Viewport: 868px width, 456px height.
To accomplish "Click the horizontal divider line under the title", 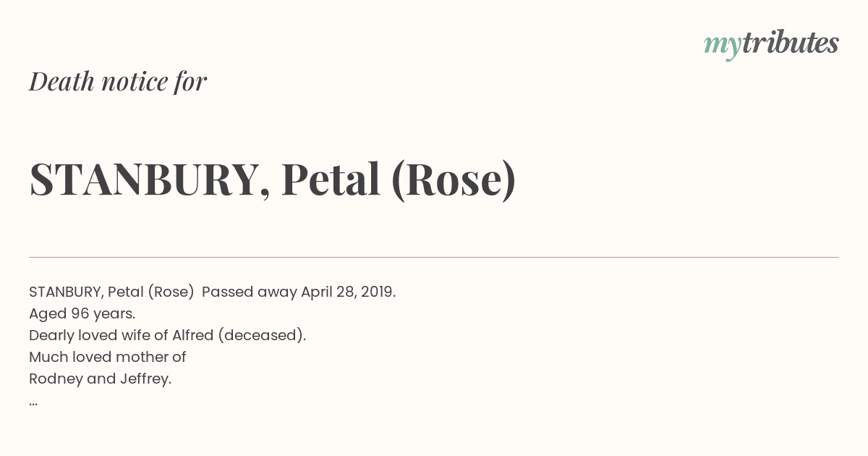I will (434, 257).
